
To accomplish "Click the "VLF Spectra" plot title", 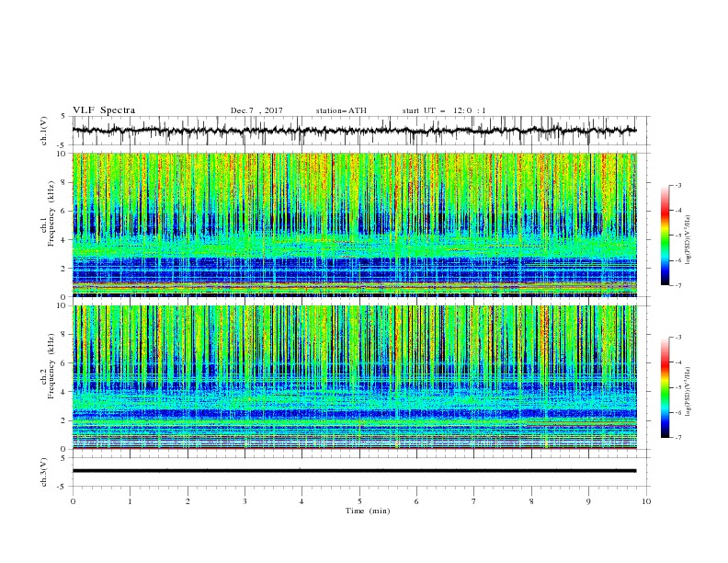I will click(104, 110).
